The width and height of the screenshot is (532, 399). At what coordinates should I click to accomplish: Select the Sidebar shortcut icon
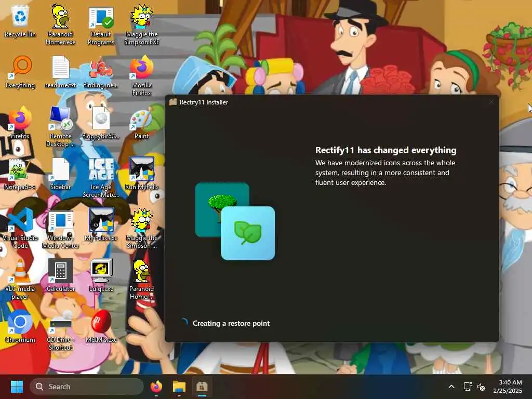tap(60, 174)
